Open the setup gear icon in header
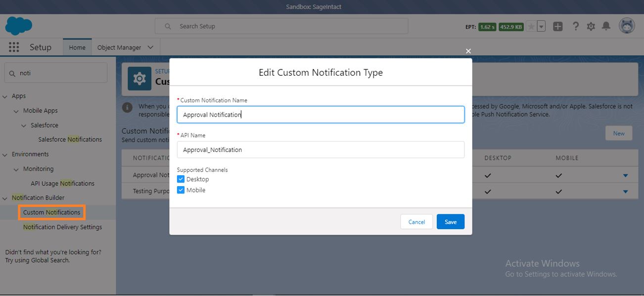 [x=591, y=27]
